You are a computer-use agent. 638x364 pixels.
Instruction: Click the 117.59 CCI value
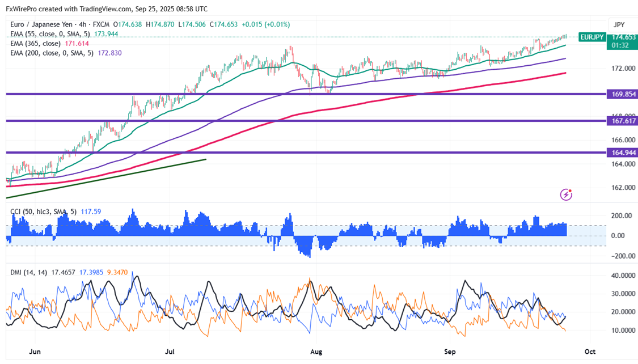click(91, 211)
